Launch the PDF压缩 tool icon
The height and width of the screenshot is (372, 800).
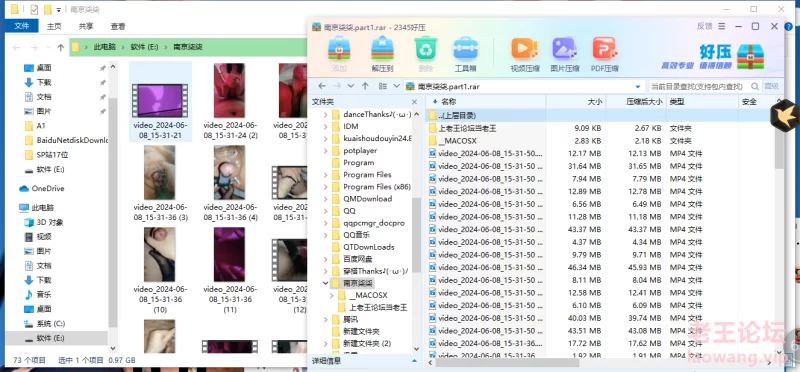tap(605, 54)
